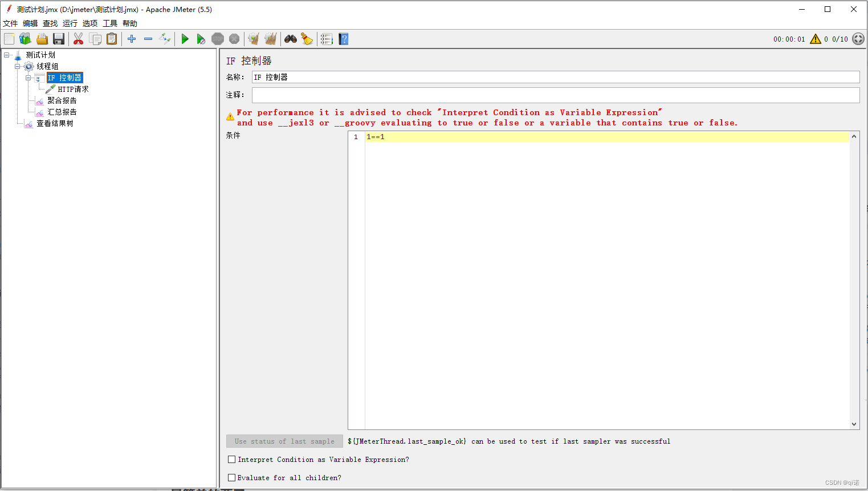The width and height of the screenshot is (868, 491).
Task: Click the Paste clipboard icon
Action: click(x=112, y=39)
